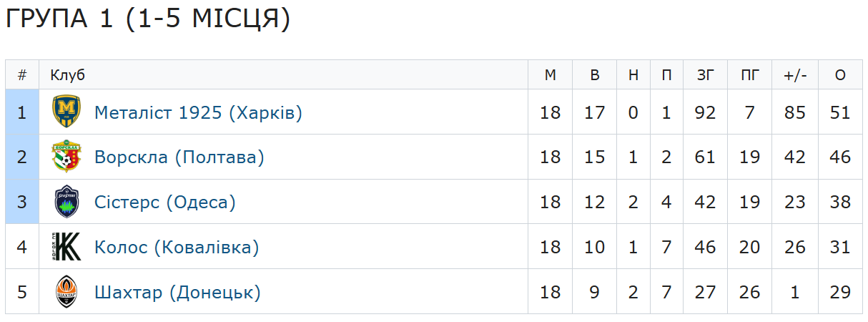Open the Металіст 1925 (Харків) team link
This screenshot has width=868, height=322.
coord(198,113)
